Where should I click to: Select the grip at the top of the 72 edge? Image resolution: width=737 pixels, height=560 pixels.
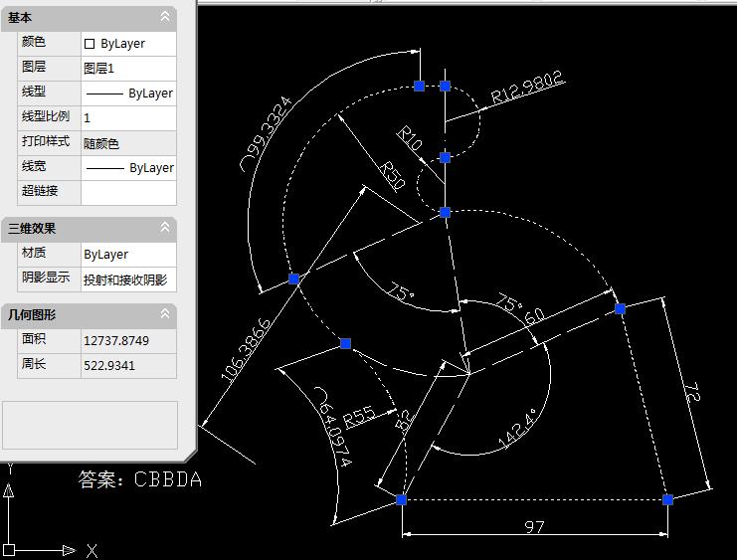point(620,308)
